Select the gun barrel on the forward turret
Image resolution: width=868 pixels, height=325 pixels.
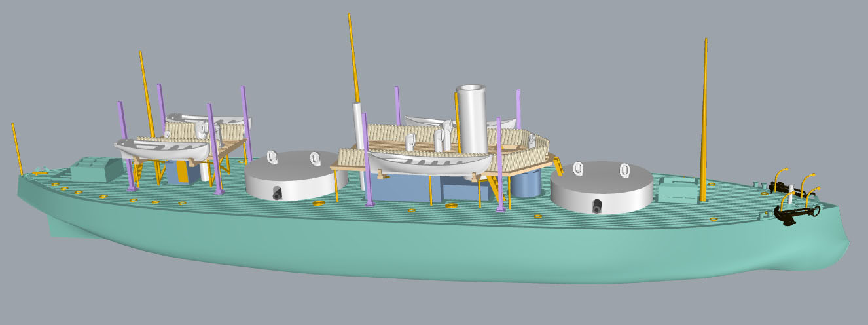coord(596,207)
